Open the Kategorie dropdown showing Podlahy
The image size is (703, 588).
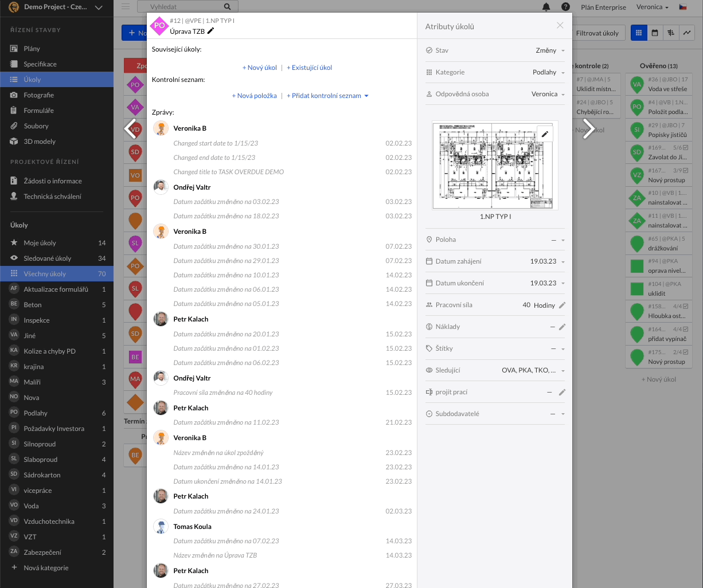(x=548, y=72)
